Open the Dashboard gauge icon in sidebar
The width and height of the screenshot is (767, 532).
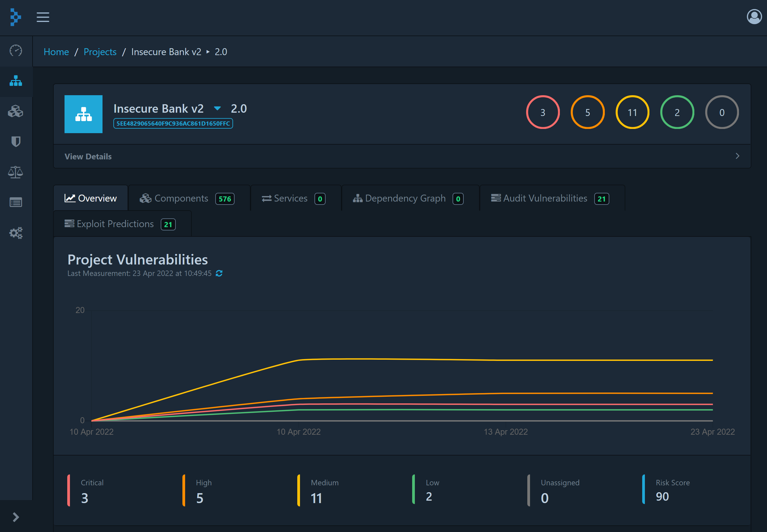[16, 51]
